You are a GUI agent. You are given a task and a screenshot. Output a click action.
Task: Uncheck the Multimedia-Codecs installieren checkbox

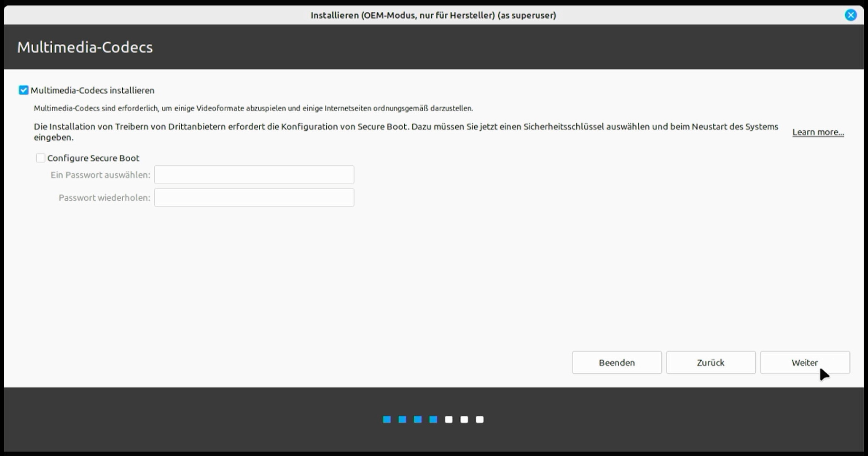[24, 90]
